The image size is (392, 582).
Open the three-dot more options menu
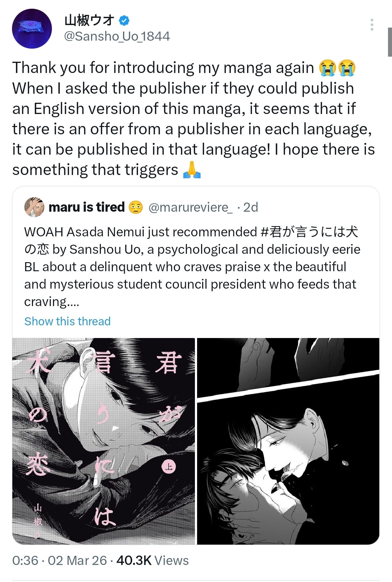click(372, 24)
